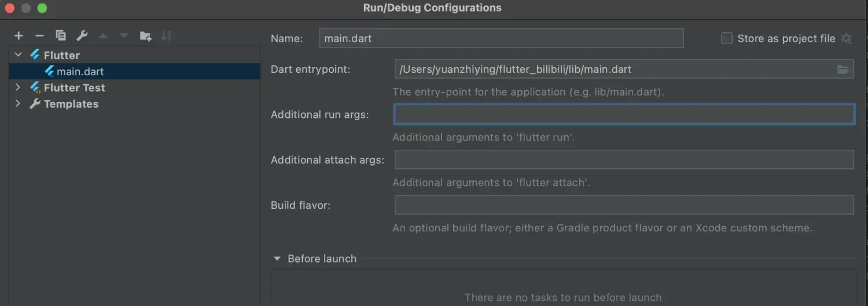The height and width of the screenshot is (306, 868).
Task: Collapse the Before launch section
Action: (277, 259)
